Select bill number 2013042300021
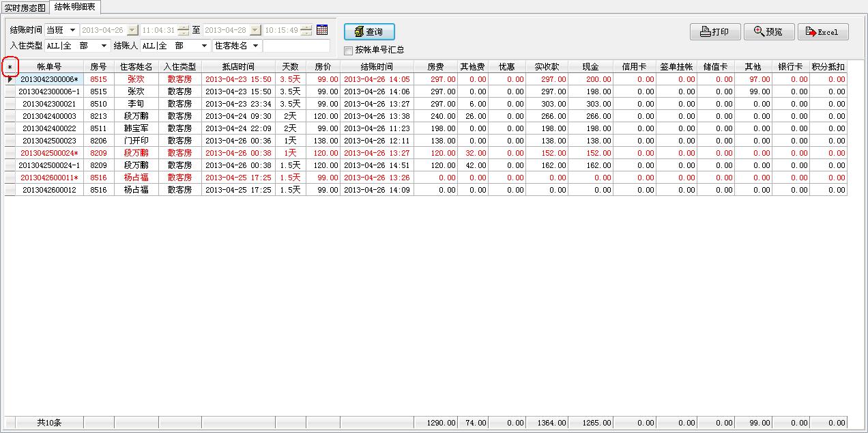 tap(49, 104)
